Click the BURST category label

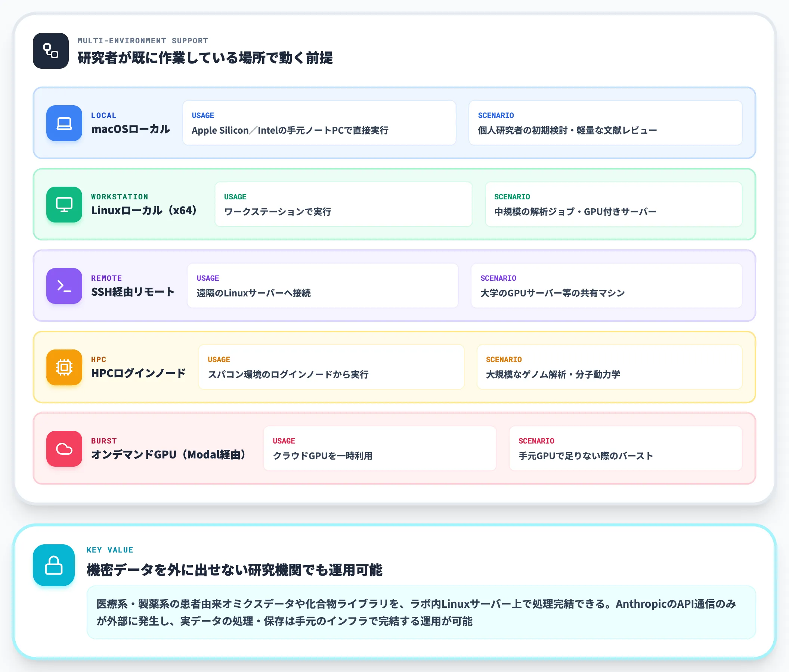coord(104,441)
